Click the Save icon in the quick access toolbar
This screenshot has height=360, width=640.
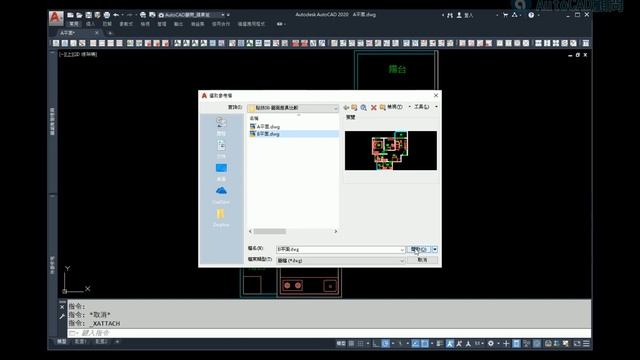(x=88, y=15)
